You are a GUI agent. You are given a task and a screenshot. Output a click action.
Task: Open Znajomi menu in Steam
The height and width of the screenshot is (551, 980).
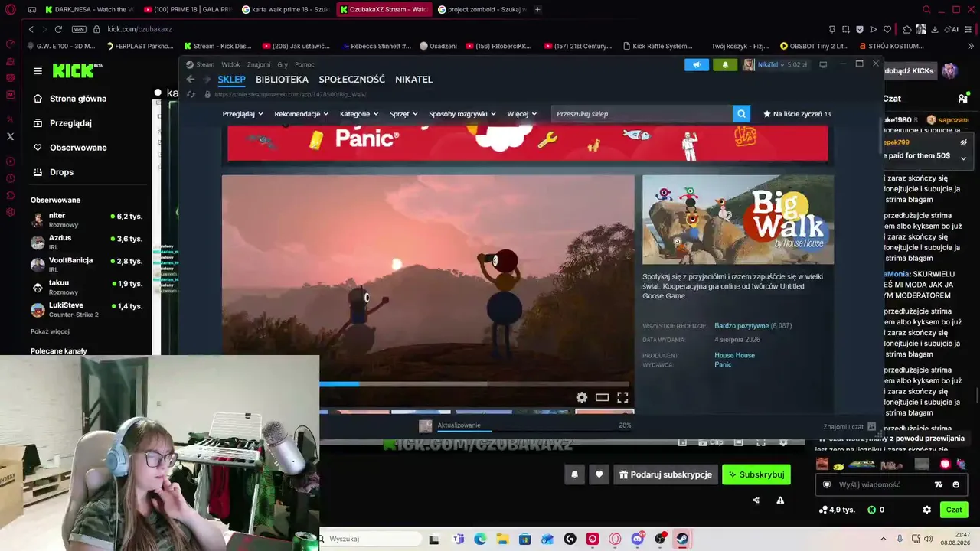(x=259, y=65)
